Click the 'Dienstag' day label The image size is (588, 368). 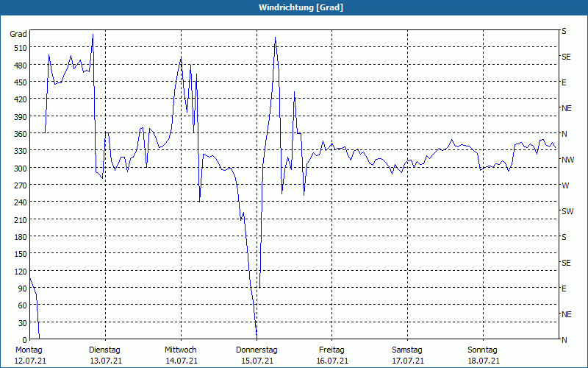104,350
